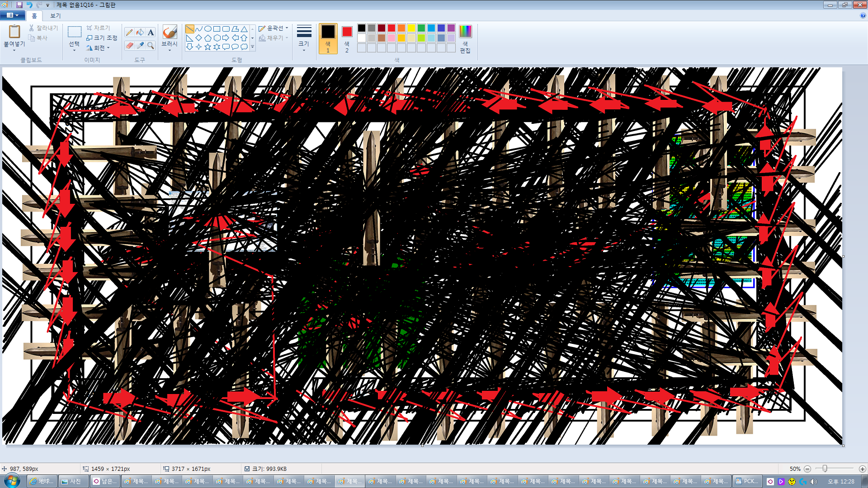This screenshot has height=488, width=868.
Task: Select the Text tool
Action: (x=151, y=32)
